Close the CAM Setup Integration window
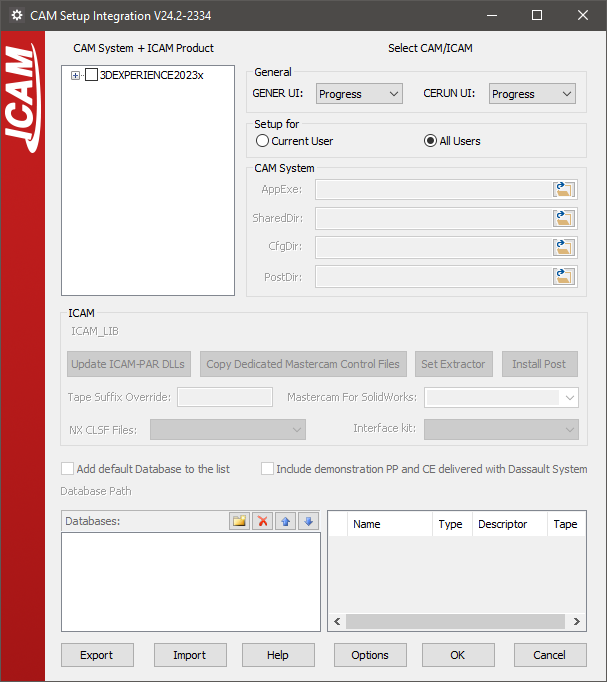This screenshot has width=607, height=682. (x=583, y=15)
